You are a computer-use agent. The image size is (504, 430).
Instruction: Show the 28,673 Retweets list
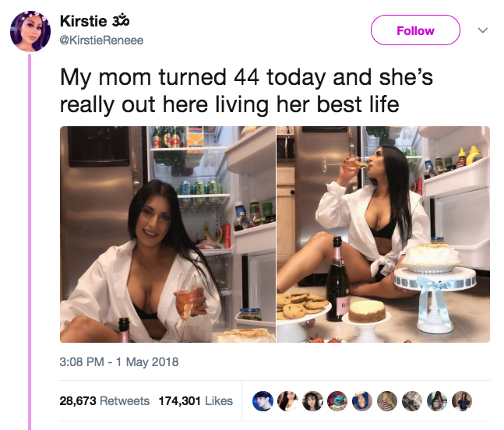(104, 400)
